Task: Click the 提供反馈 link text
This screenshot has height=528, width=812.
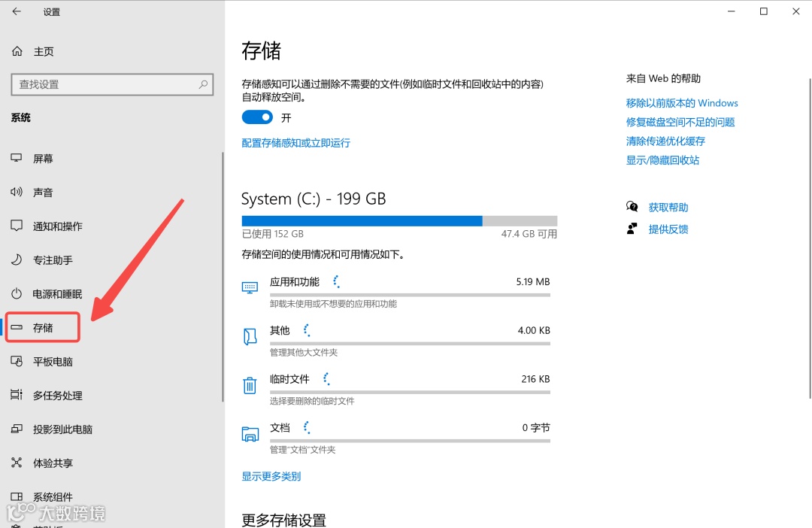Action: pos(668,229)
